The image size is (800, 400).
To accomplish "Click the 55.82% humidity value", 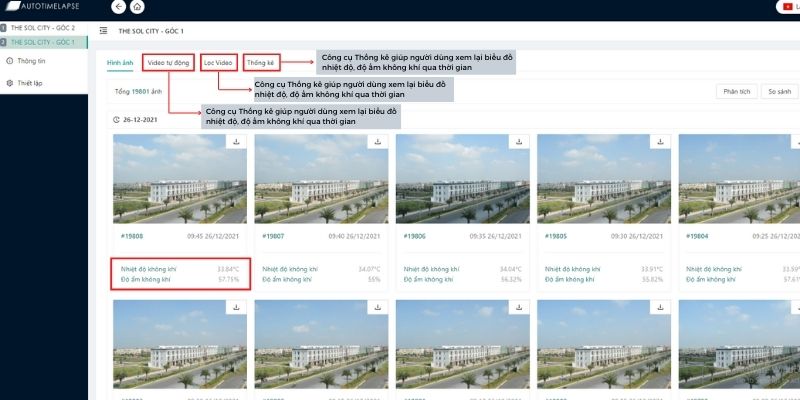I will coord(653,280).
